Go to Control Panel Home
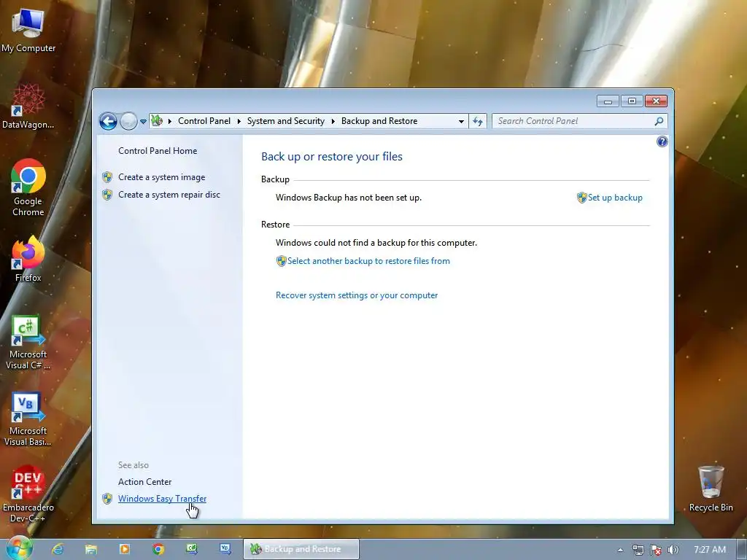Screen dimensions: 747x560 [158, 150]
